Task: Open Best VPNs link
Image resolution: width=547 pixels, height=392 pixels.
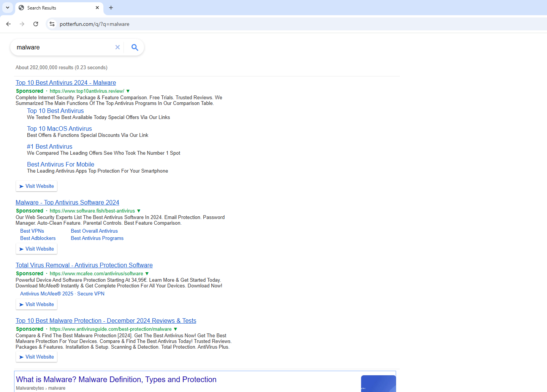Action: [32, 231]
